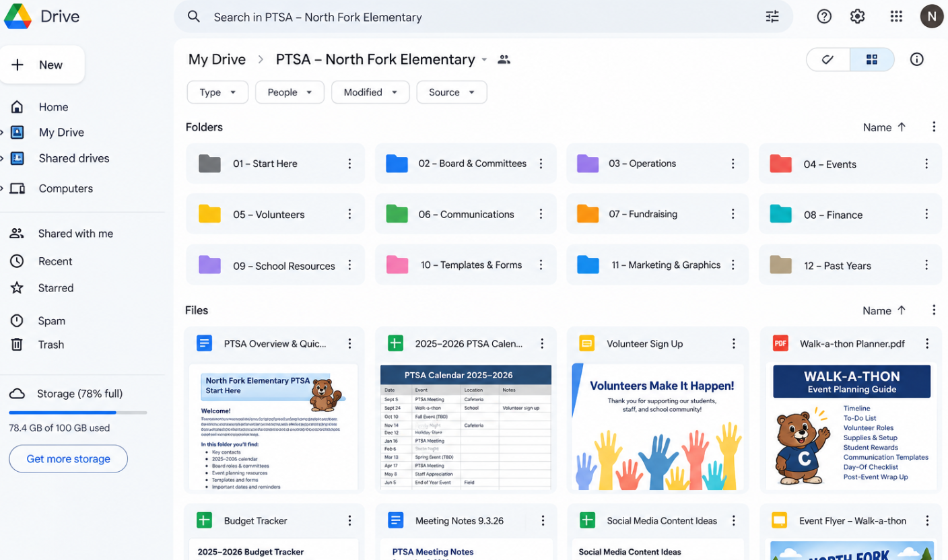948x560 pixels.
Task: Open the purple 03 – Operations folder
Action: click(657, 164)
